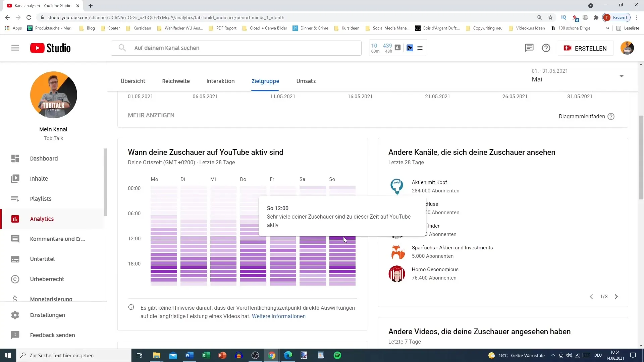The image size is (644, 362).
Task: Click the search input field
Action: click(x=236, y=48)
